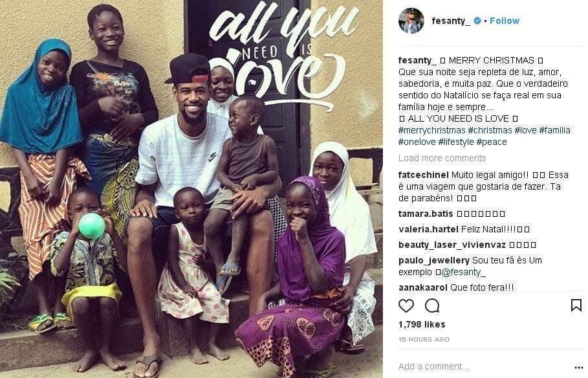588x378 pixels.
Task: Follow the fesanty_ account
Action: coord(505,21)
